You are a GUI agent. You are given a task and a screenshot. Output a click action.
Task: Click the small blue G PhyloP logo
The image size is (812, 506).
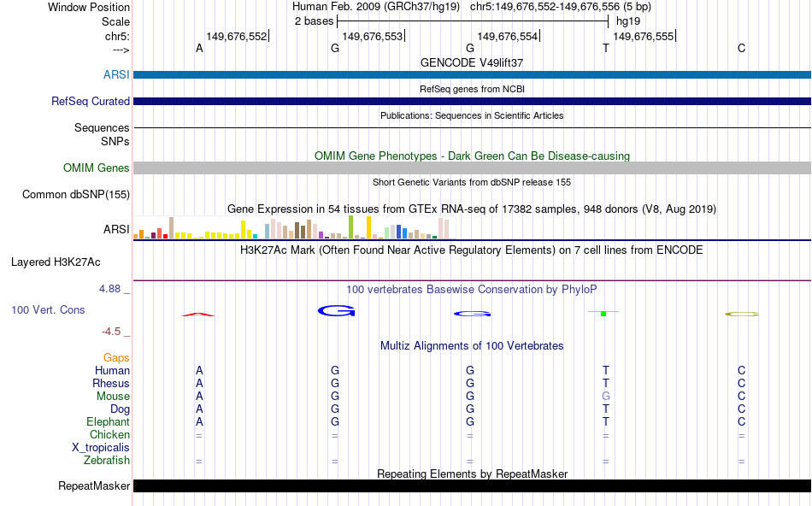click(x=473, y=314)
